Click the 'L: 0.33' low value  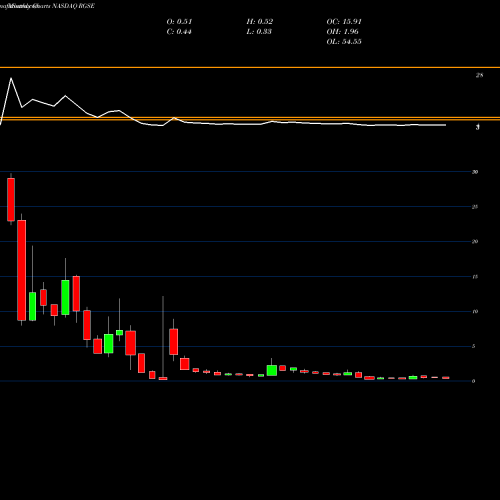259,32
